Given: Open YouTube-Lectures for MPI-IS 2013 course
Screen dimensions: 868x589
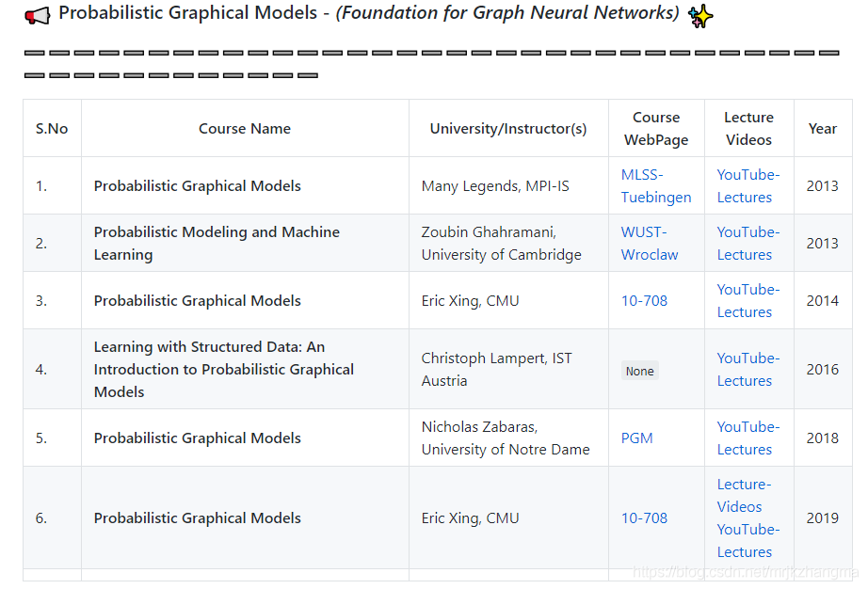Looking at the screenshot, I should 748,185.
